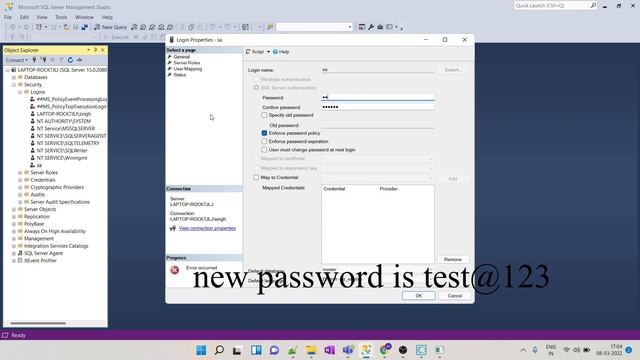Image resolution: width=640 pixels, height=360 pixels.
Task: Click the Disconnect plug icon in Object Explorer
Action: tap(43, 60)
